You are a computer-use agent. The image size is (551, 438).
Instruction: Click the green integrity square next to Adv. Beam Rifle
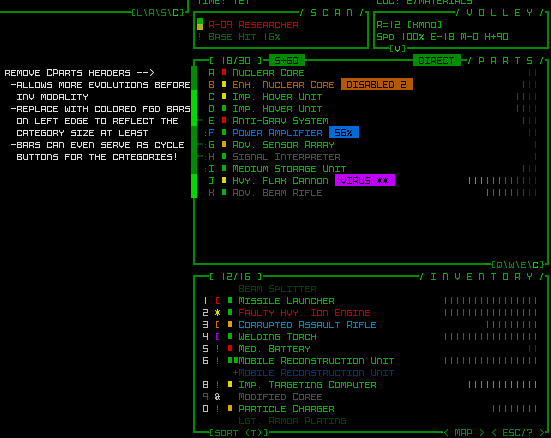pyautogui.click(x=224, y=192)
